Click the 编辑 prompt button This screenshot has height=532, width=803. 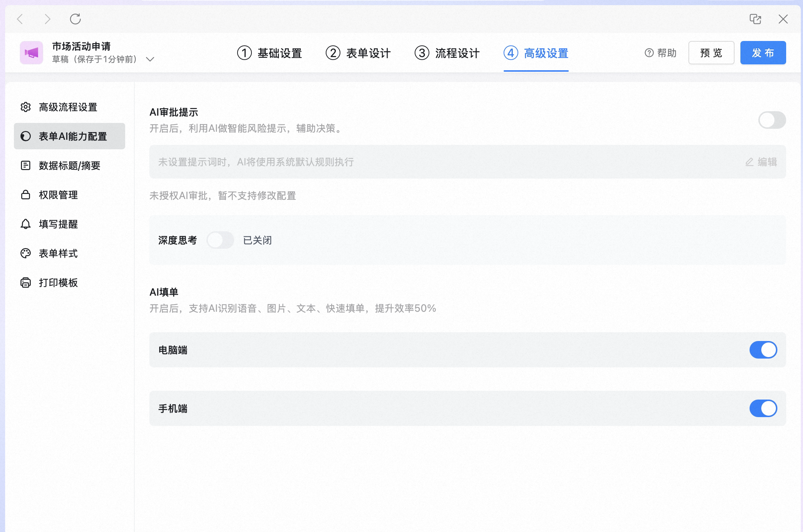click(x=761, y=162)
